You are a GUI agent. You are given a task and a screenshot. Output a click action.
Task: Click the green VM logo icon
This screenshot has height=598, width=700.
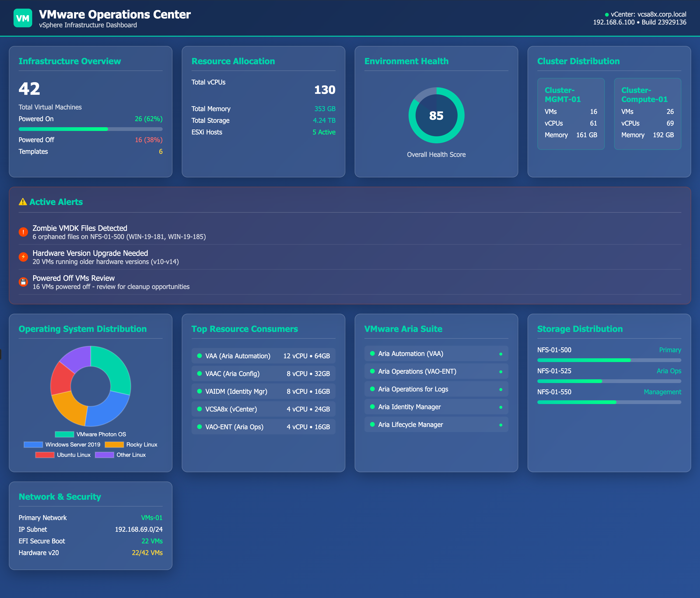(23, 18)
